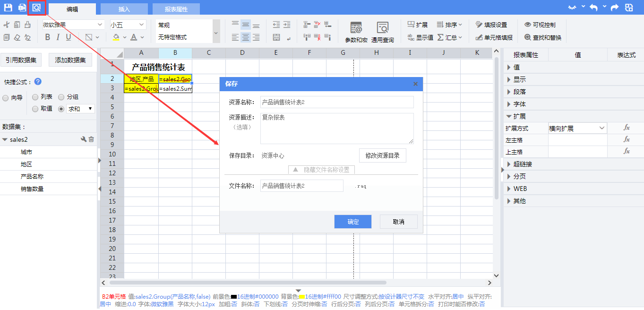Switch to the 报表属性 tab
The width and height of the screenshot is (644, 310).
(x=176, y=9)
